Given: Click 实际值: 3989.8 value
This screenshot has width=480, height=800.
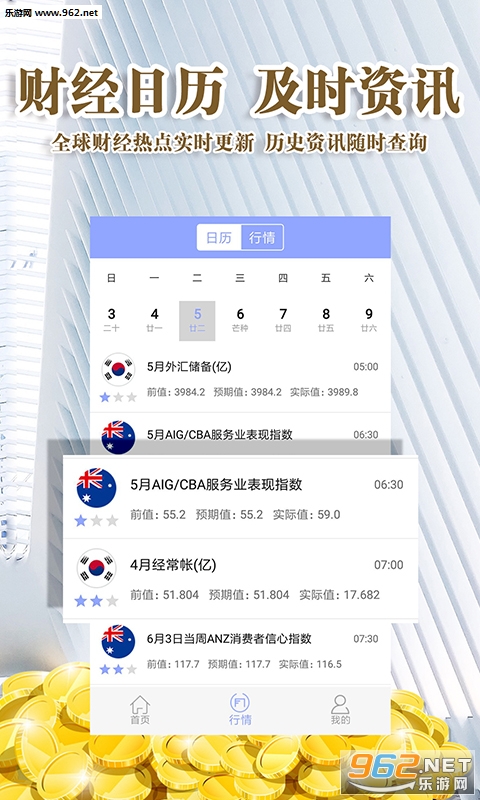Looking at the screenshot, I should [324, 392].
